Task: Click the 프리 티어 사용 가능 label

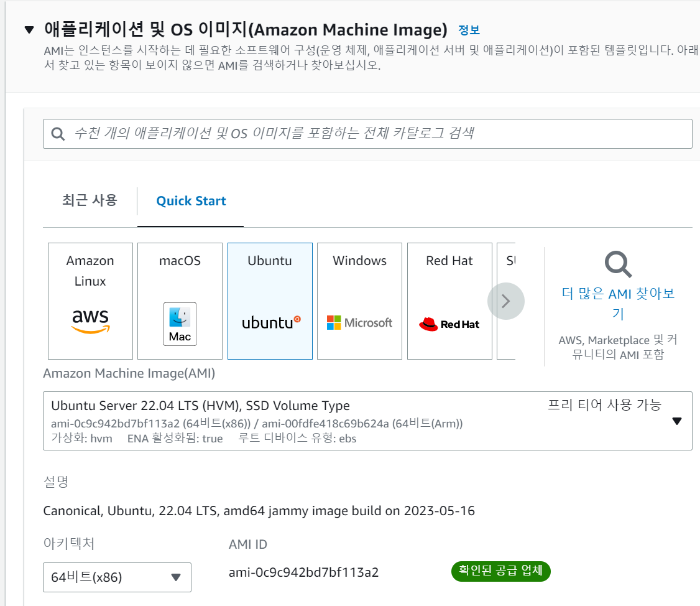Action: click(x=604, y=405)
